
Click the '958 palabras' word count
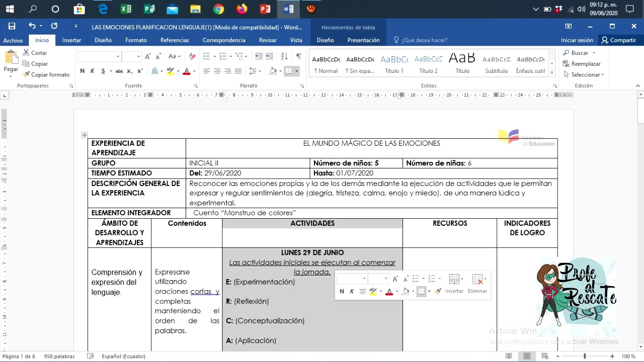point(59,356)
